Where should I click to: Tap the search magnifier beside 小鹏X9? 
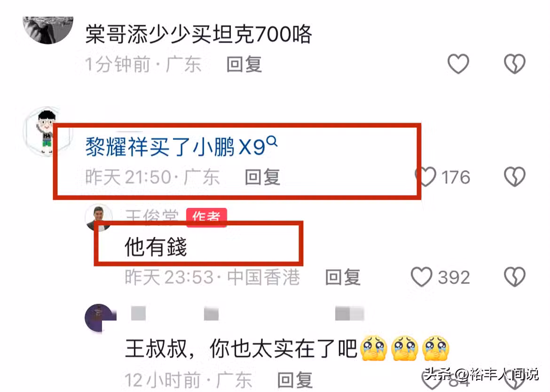point(272,141)
